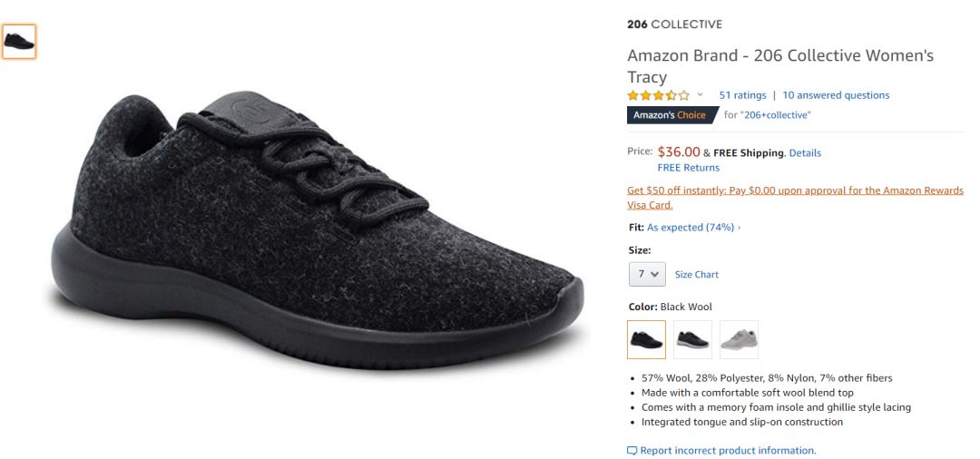
Task: Click Report incorrect product information link
Action: pos(728,450)
